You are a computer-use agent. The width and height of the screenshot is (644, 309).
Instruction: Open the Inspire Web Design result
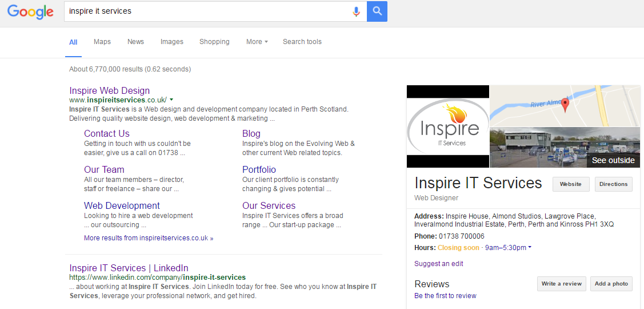point(110,90)
